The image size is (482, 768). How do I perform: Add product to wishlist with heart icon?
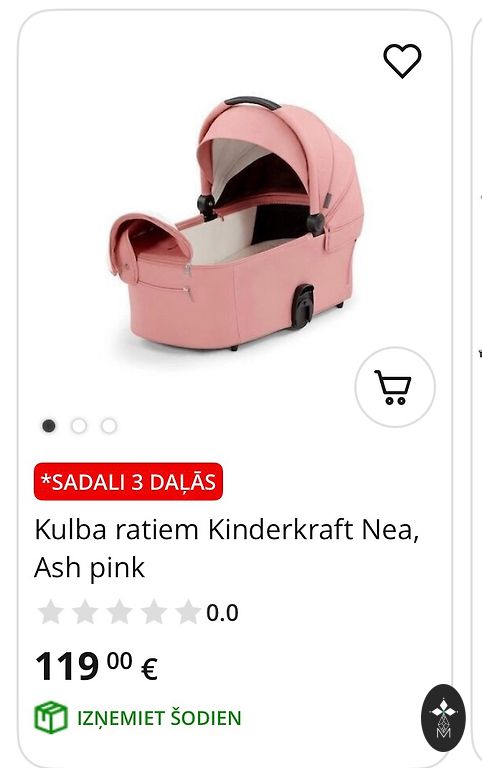[402, 60]
